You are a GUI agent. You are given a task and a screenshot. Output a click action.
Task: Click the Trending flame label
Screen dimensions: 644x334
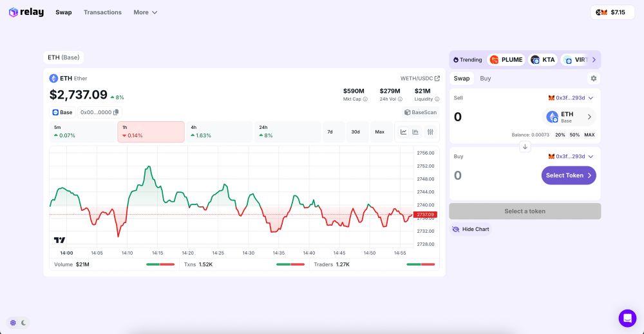(468, 59)
